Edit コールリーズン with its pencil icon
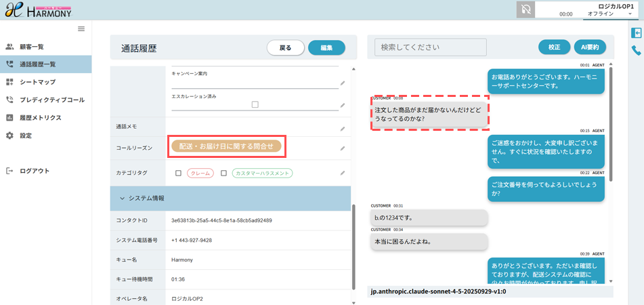Screen dimensions: 644x305 343,148
